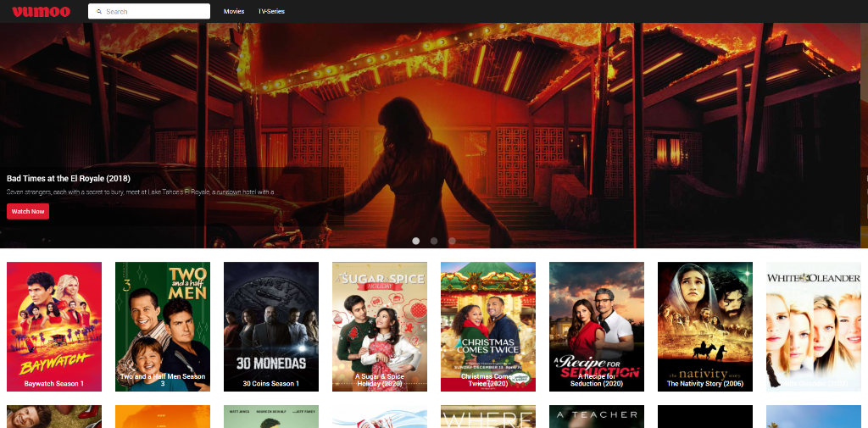Open Bad Times at the El Royale title

coord(69,179)
